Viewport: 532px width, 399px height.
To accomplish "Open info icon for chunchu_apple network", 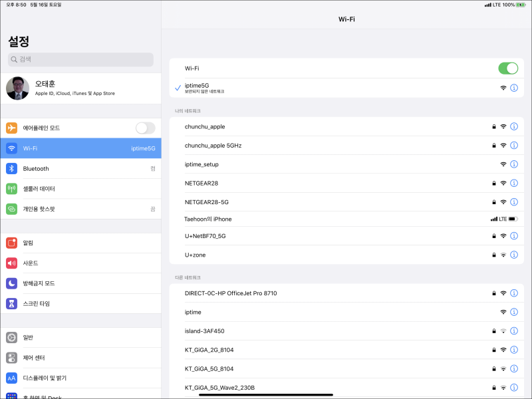I will pos(514,126).
